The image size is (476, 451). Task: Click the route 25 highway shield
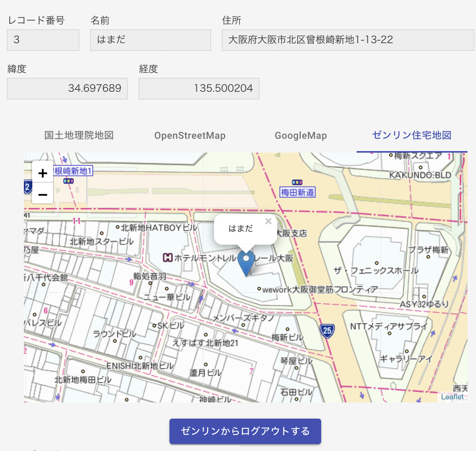(x=327, y=331)
